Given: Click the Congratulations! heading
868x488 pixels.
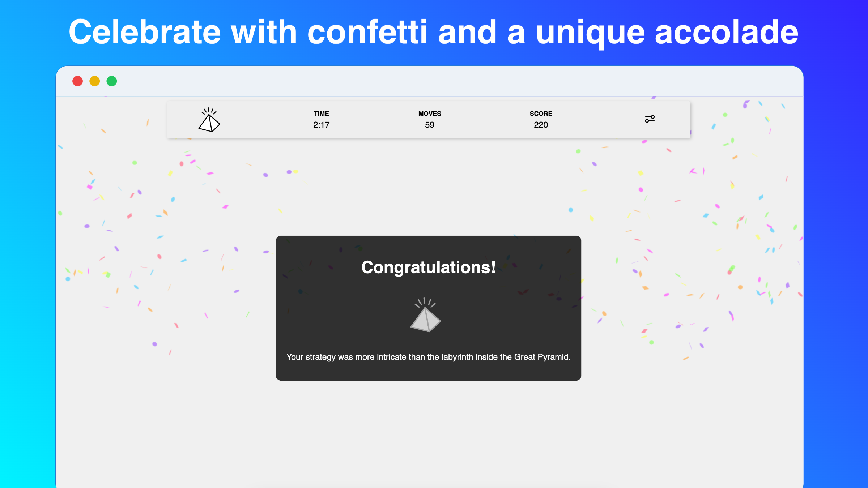Looking at the screenshot, I should 429,267.
